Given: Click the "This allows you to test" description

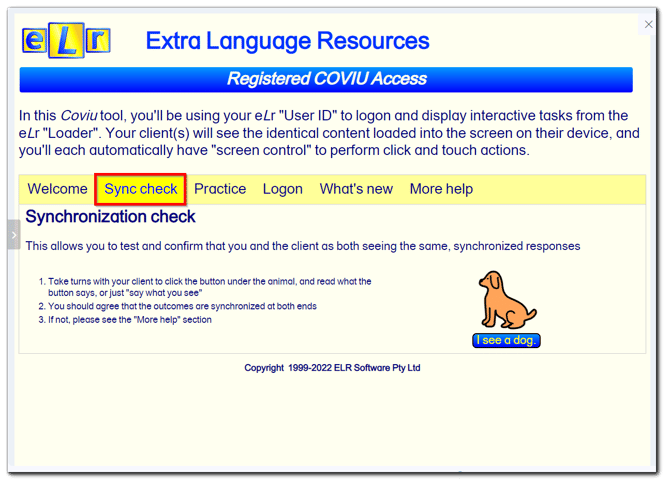Looking at the screenshot, I should pyautogui.click(x=302, y=246).
